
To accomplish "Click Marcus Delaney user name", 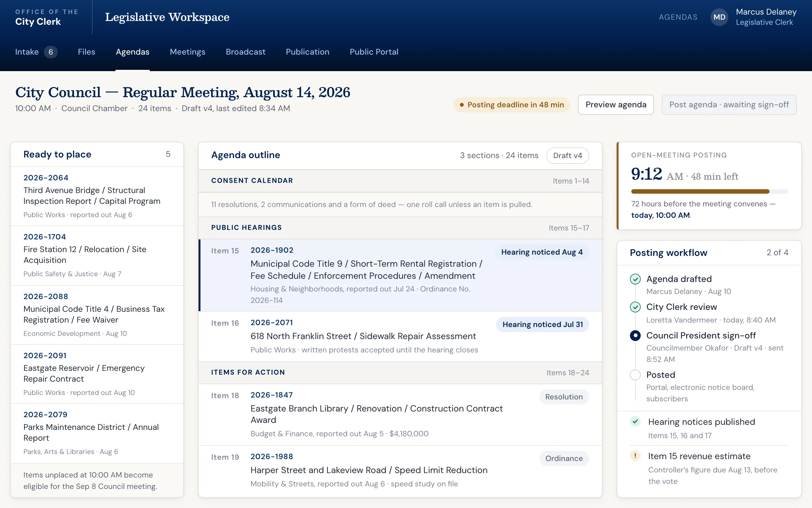I will (x=766, y=12).
